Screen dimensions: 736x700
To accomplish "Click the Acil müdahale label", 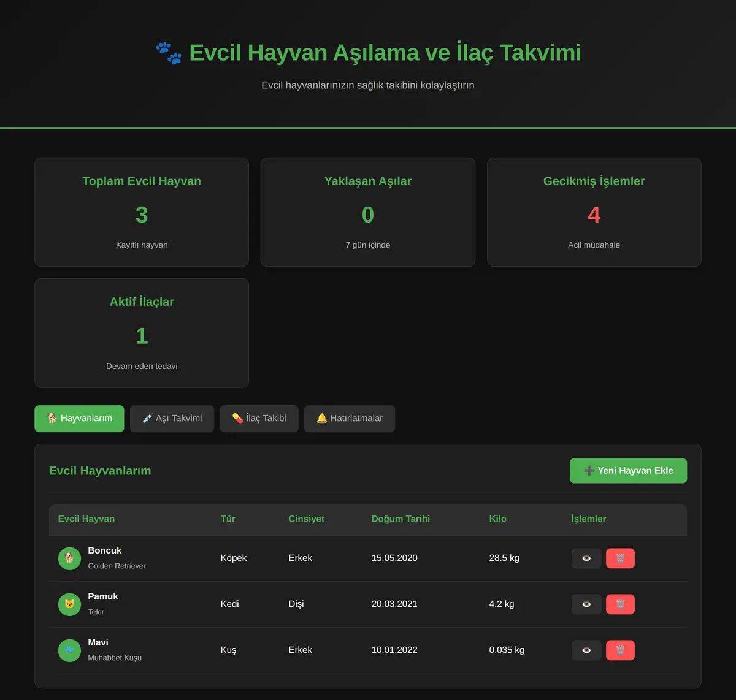I will click(594, 245).
